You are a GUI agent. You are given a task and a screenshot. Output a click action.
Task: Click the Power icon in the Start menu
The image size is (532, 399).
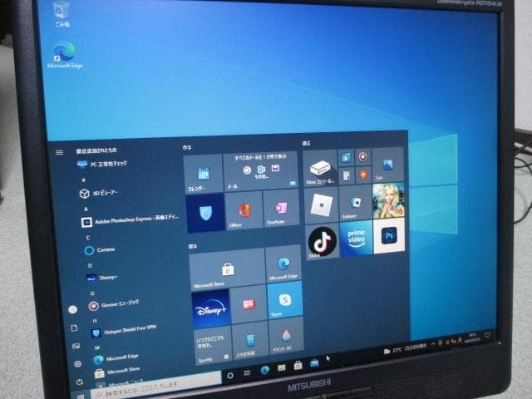click(80, 382)
